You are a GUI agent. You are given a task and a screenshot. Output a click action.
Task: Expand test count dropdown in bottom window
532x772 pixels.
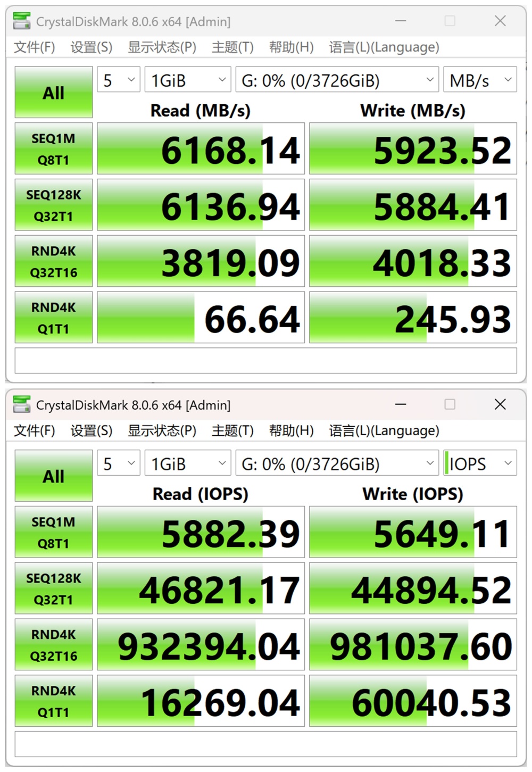click(119, 463)
